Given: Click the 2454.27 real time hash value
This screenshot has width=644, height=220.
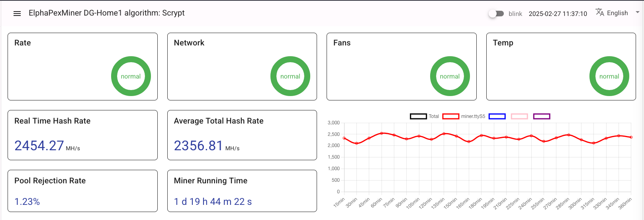Looking at the screenshot, I should (x=39, y=146).
